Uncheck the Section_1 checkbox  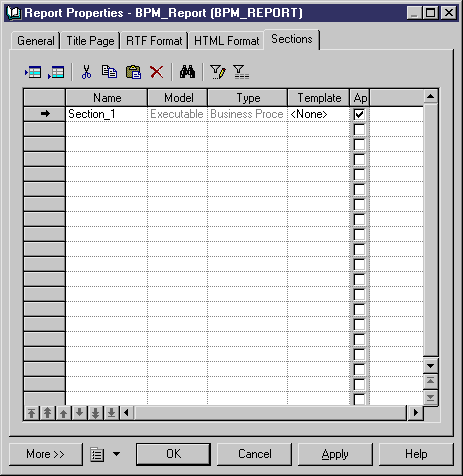pyautogui.click(x=359, y=114)
